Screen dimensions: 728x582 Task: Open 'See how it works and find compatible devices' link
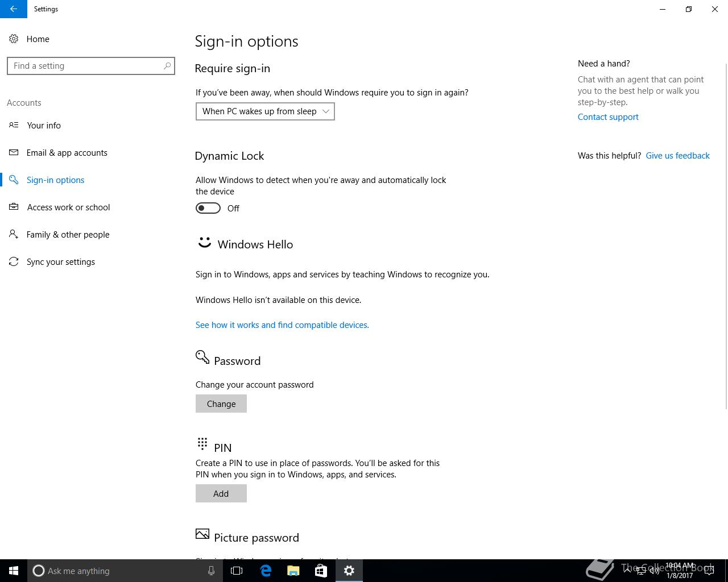click(x=282, y=325)
